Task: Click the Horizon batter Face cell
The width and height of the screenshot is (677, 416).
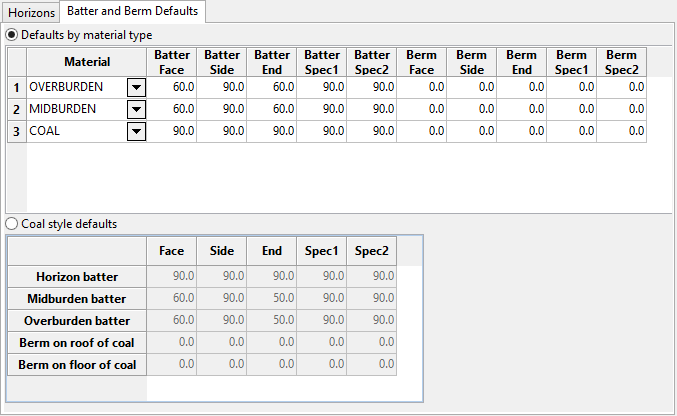Action: point(172,276)
